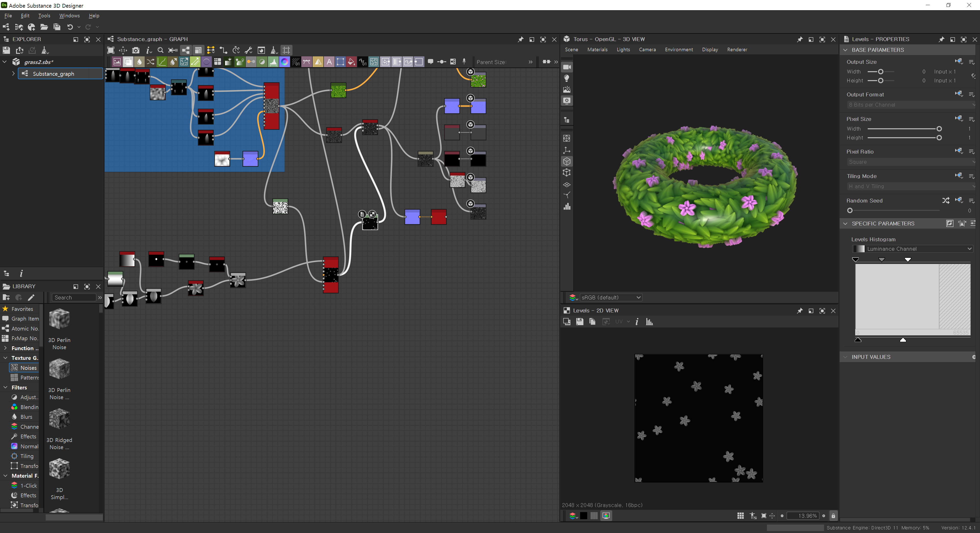This screenshot has height=533, width=980.
Task: Add a Text node from the toolbar
Action: pyautogui.click(x=329, y=61)
